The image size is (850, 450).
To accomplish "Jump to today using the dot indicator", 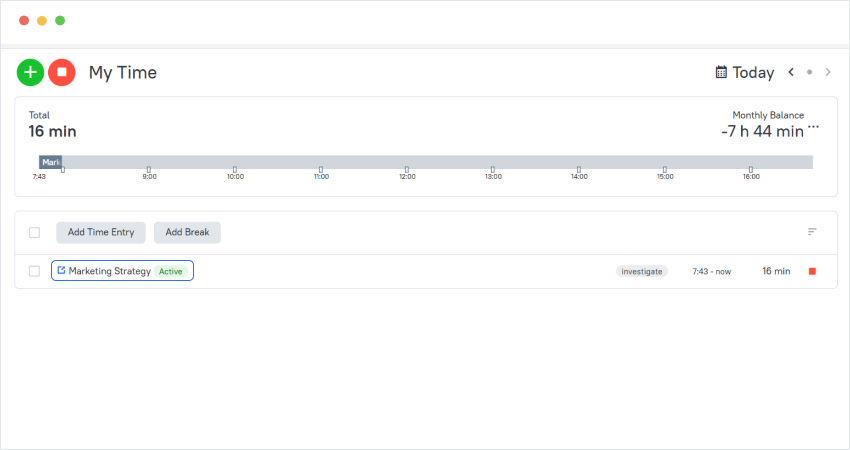I will (x=809, y=72).
